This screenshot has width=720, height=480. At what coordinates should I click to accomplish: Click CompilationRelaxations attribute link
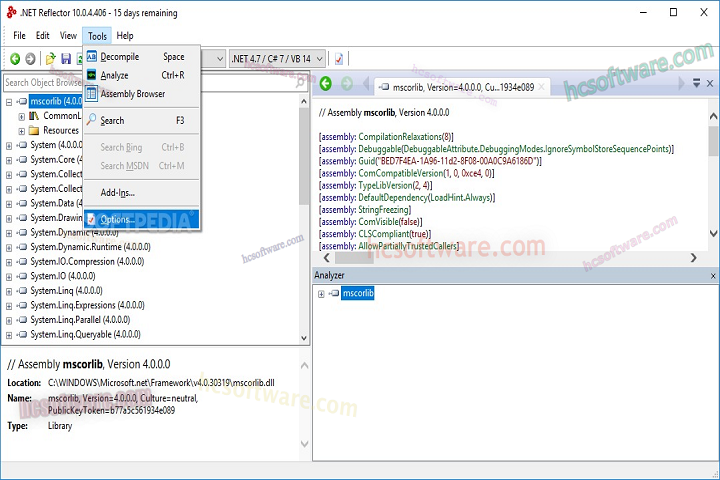click(399, 137)
